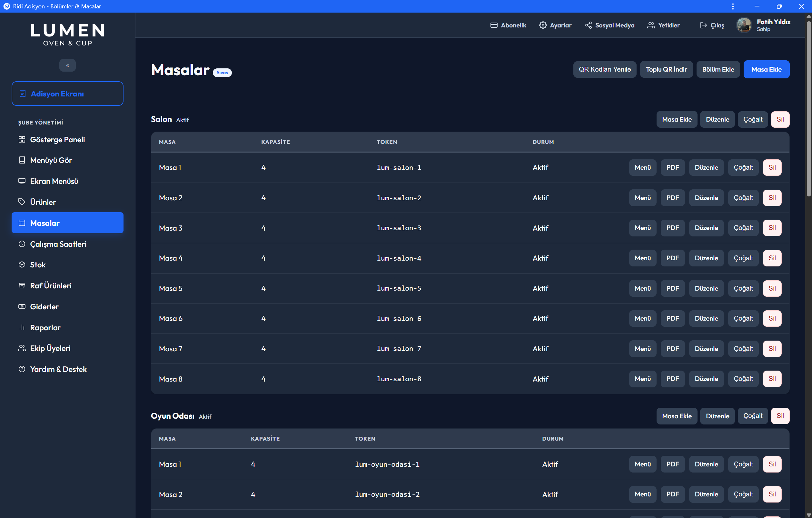Image resolution: width=812 pixels, height=518 pixels.
Task: Open the Adisyon Ekranı receipt icon
Action: click(23, 94)
